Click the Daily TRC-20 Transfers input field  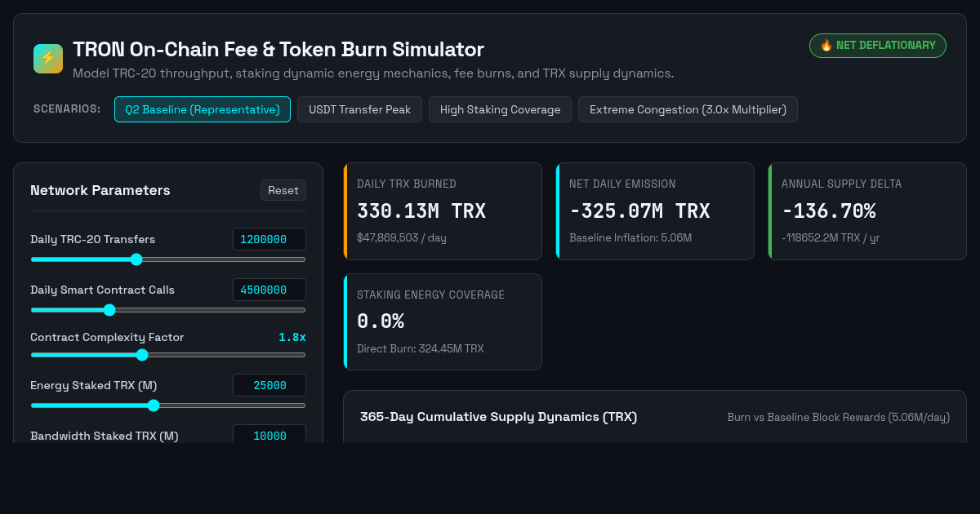[x=269, y=239]
